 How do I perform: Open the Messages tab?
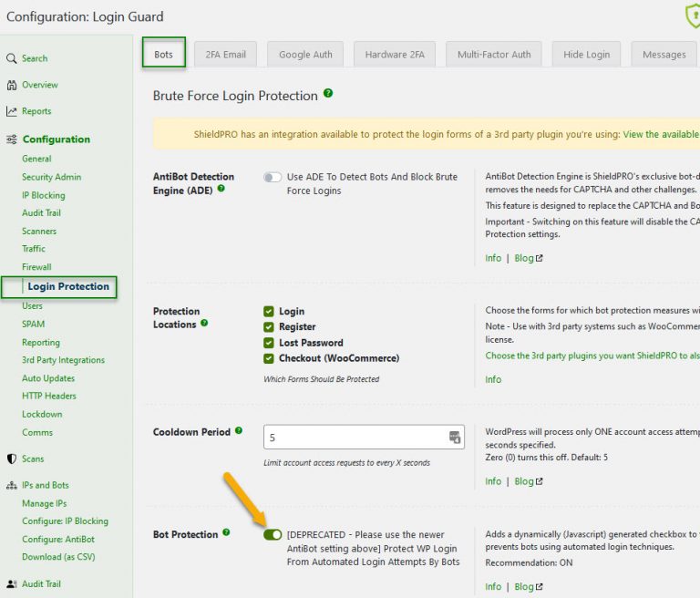click(664, 55)
